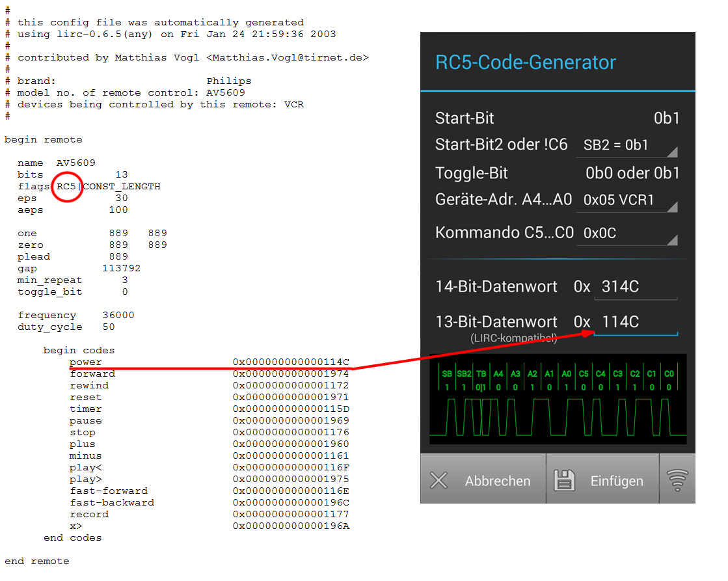Click the Matthias.Vogl@tirnet.de email address
728x581 pixels.
(288, 58)
